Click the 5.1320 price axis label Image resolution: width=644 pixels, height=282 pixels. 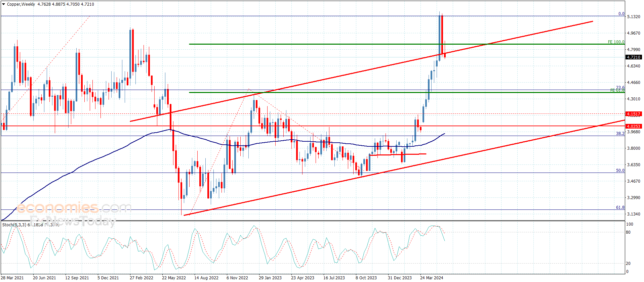pos(634,16)
